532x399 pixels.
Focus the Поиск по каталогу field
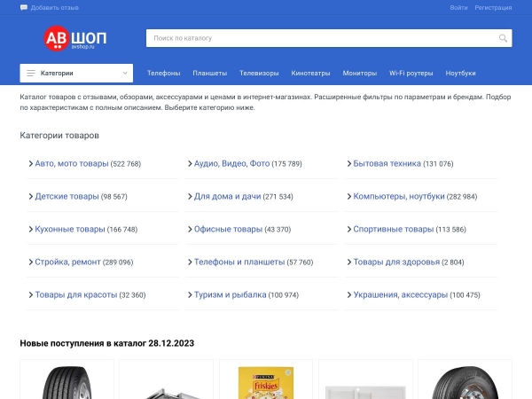[329, 38]
